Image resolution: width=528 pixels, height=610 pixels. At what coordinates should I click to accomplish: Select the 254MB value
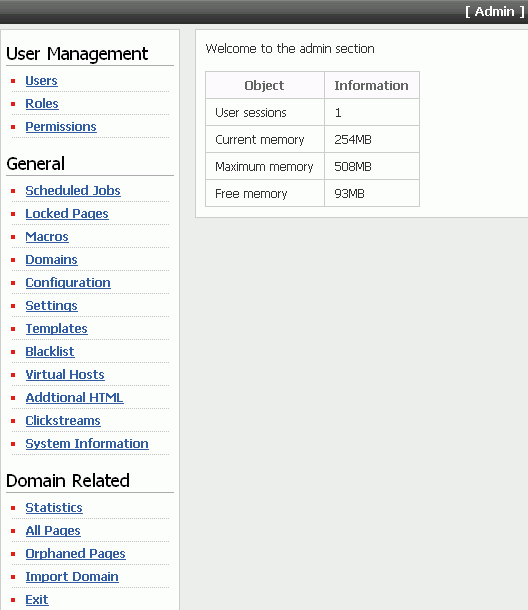[353, 139]
